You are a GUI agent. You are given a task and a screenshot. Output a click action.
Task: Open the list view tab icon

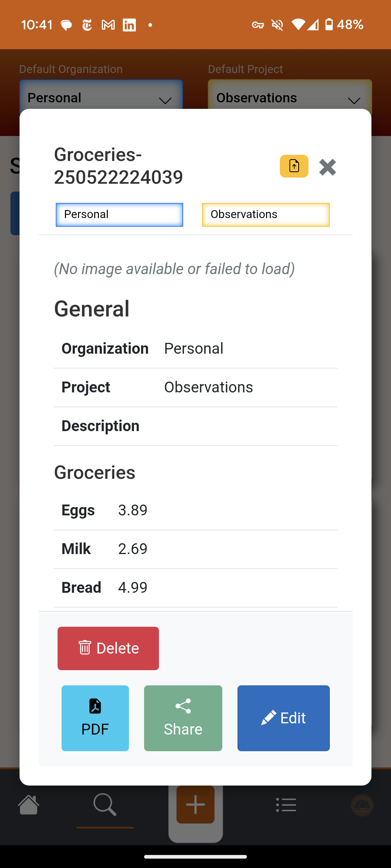[286, 805]
